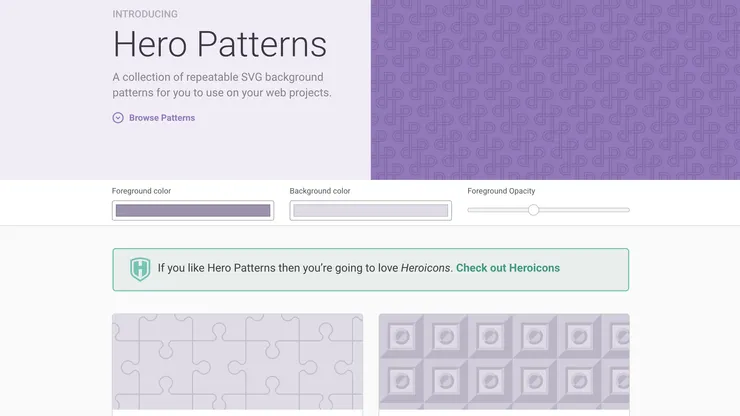Open the Foreground color swatch
Screen dimensions: 740x416
pos(193,211)
